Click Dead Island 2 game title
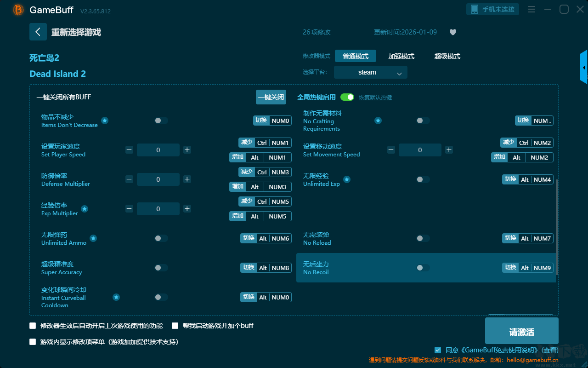 tap(57, 74)
